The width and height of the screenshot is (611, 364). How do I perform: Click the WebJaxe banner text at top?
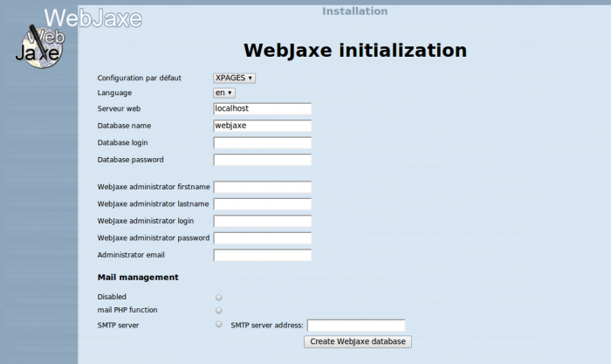point(93,17)
